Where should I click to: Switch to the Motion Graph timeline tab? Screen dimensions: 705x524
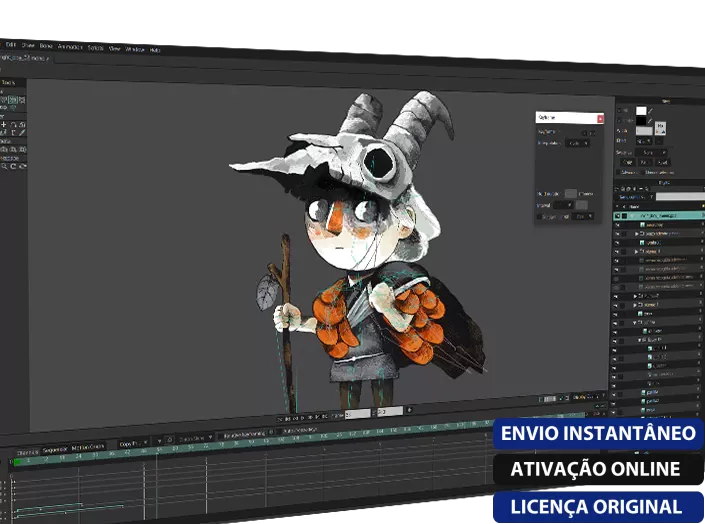[88, 447]
